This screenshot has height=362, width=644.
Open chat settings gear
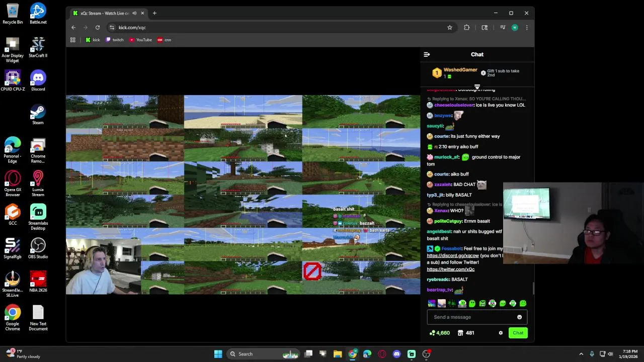(501, 333)
